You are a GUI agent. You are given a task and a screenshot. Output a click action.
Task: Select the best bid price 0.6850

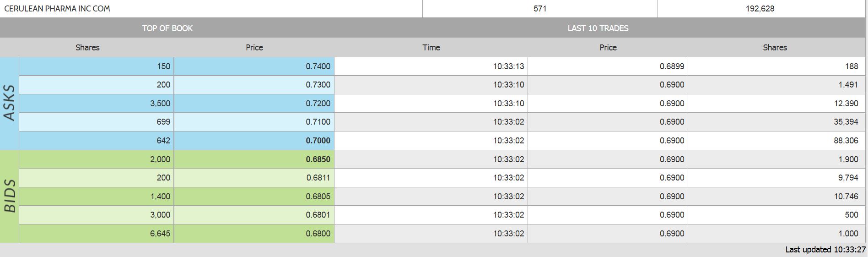(318, 159)
